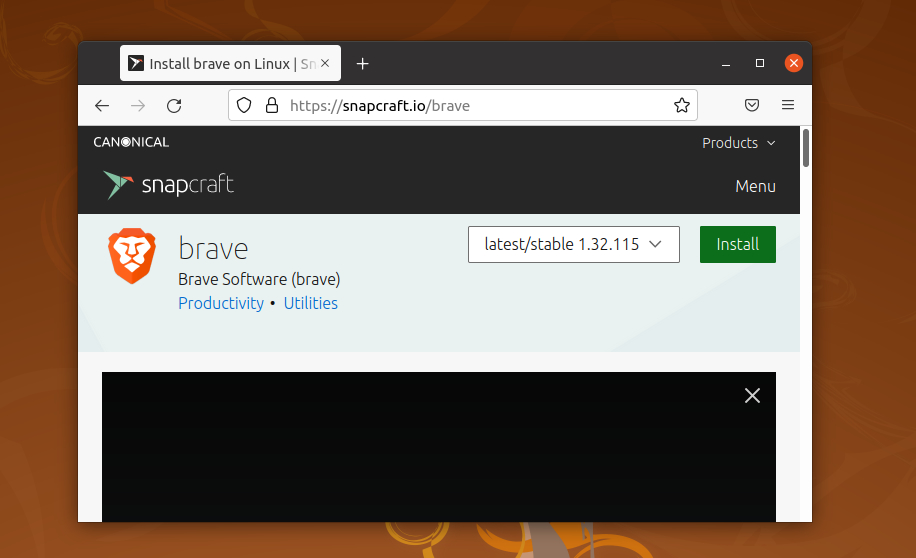Close the media banner with X
The height and width of the screenshot is (558, 916).
coord(752,396)
